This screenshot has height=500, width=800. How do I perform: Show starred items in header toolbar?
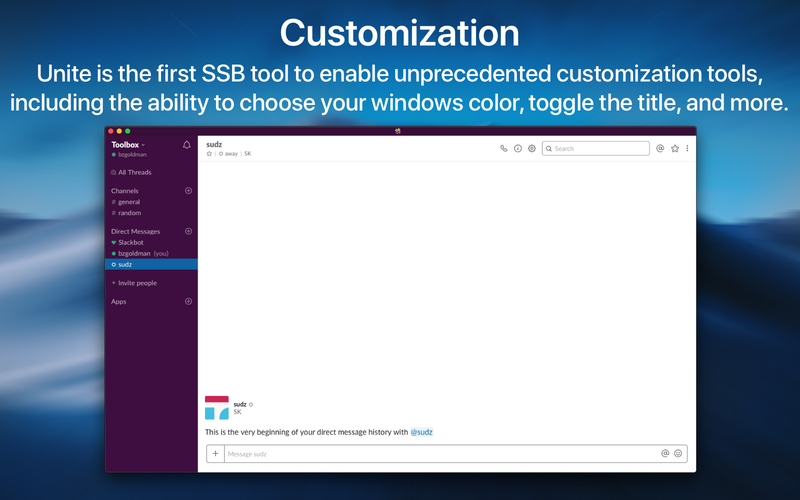675,148
